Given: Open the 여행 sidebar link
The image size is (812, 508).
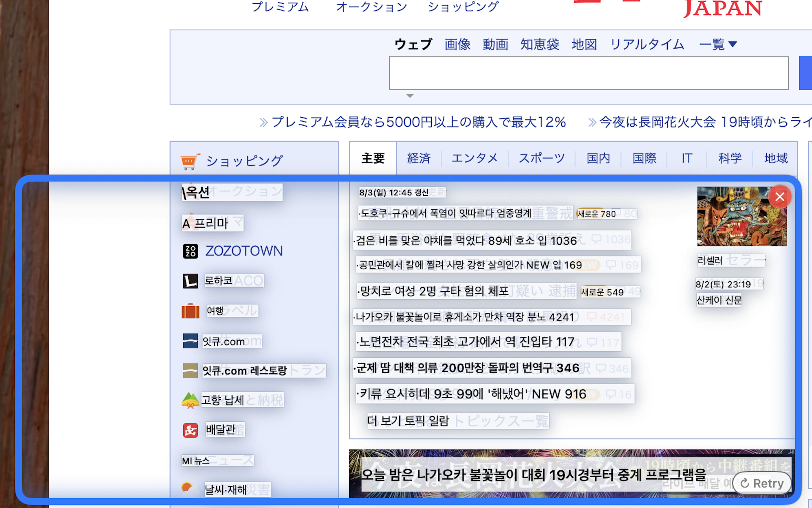Looking at the screenshot, I should click(x=232, y=310).
